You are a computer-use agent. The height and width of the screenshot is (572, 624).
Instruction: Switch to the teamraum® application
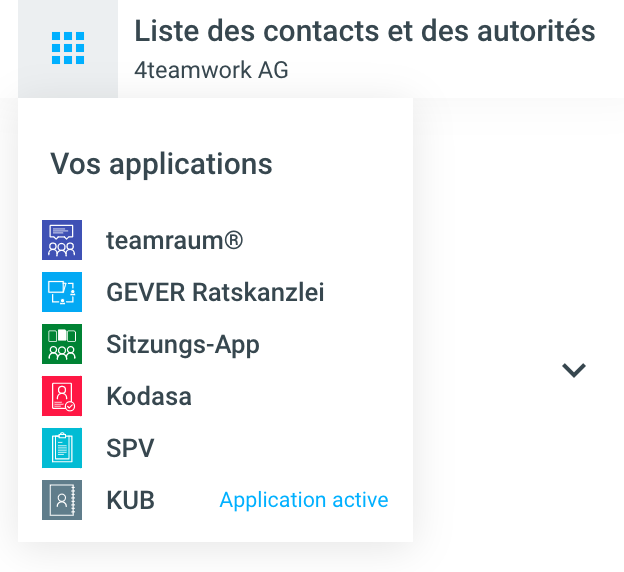(x=175, y=241)
